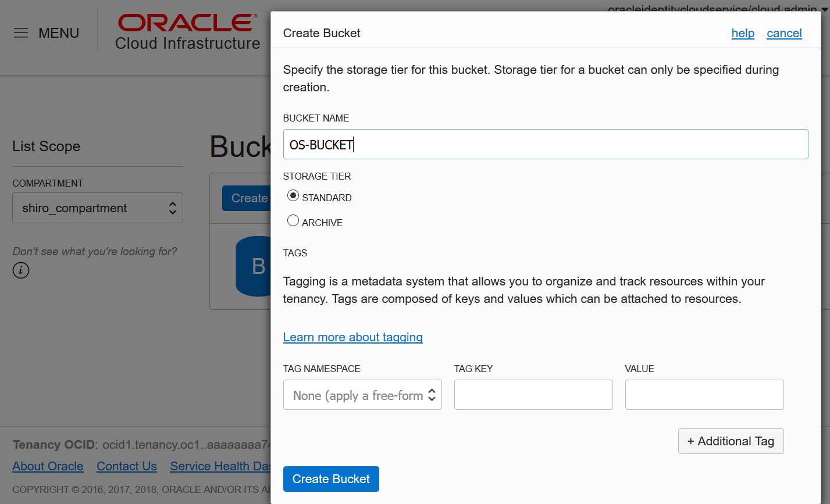The width and height of the screenshot is (830, 504).
Task: Click the 'Create Bucket' dialog title
Action: pyautogui.click(x=322, y=33)
